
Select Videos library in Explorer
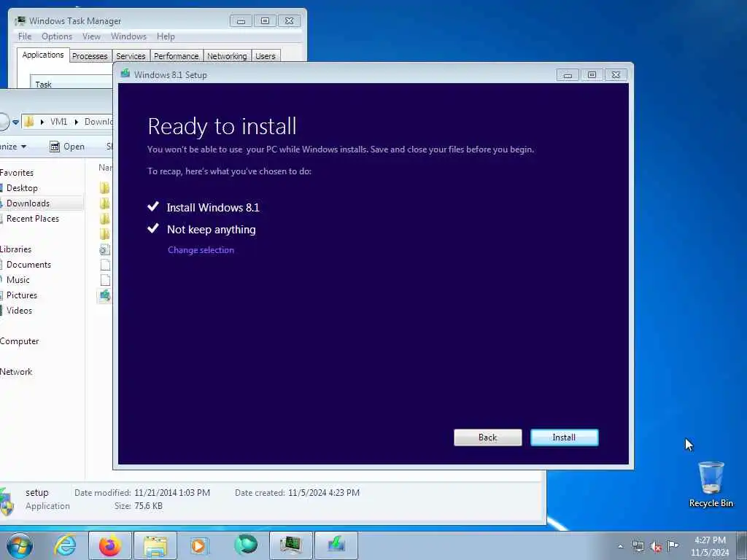point(19,311)
